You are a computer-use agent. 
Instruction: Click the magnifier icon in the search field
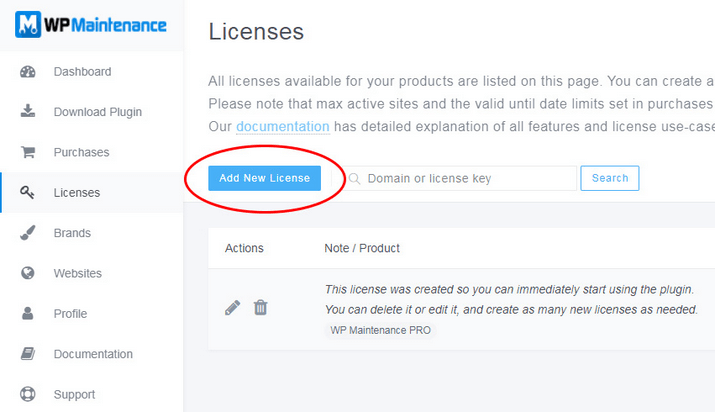[x=354, y=178]
